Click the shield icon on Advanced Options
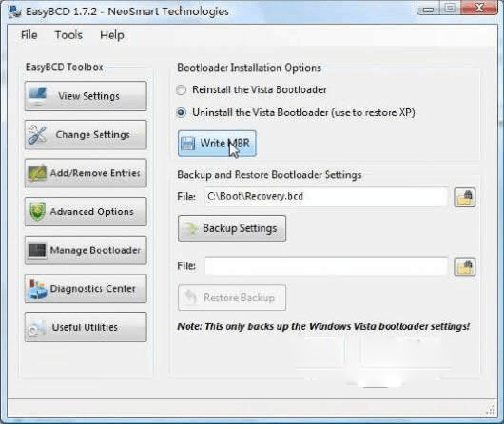Viewport: 504px width, 429px height. [x=37, y=211]
